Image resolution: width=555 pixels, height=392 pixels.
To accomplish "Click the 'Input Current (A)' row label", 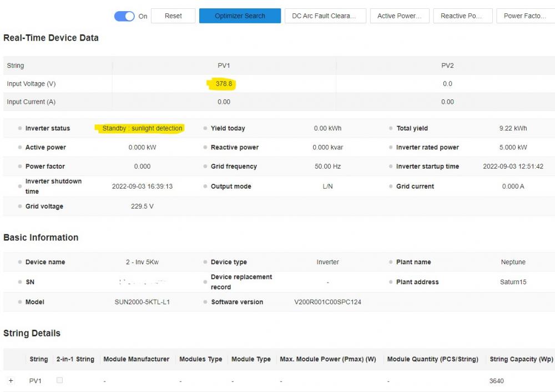I will pyautogui.click(x=31, y=102).
